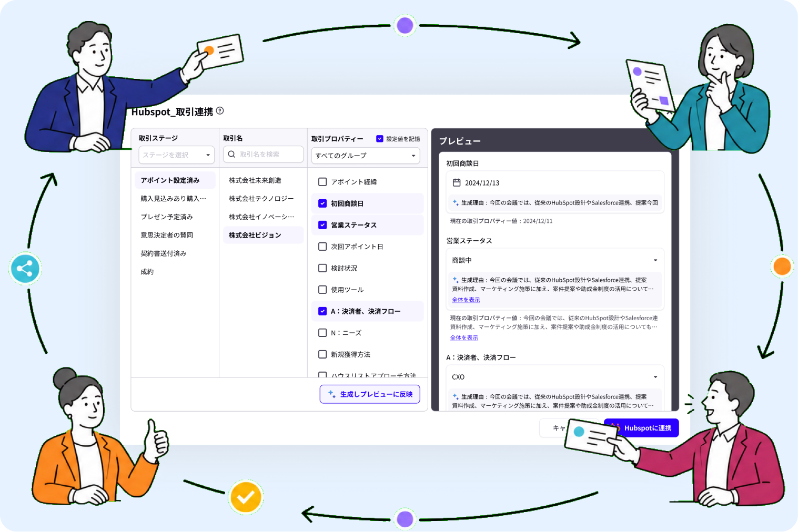This screenshot has height=532, width=798.
Task: Click the calendar icon next to 2024/12/13
Action: pos(457,182)
